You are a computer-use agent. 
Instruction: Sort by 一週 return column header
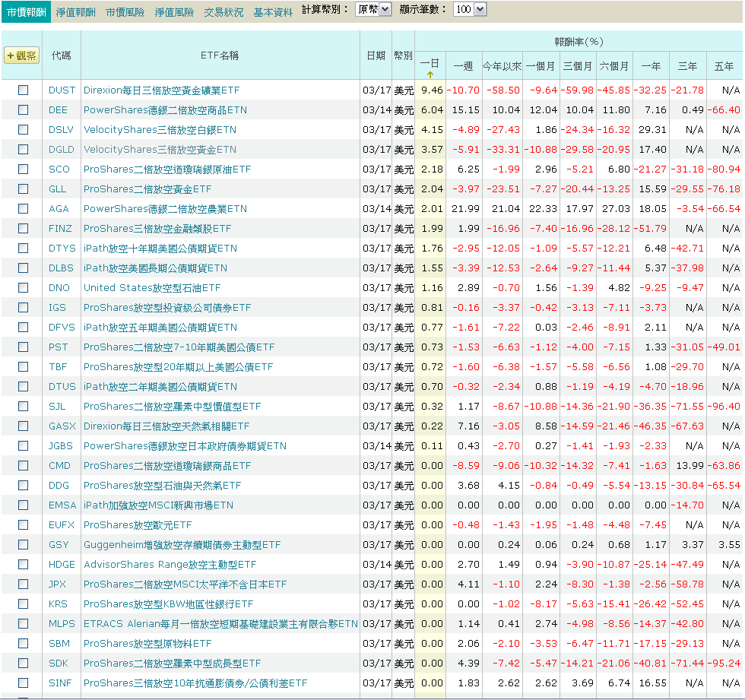point(463,66)
